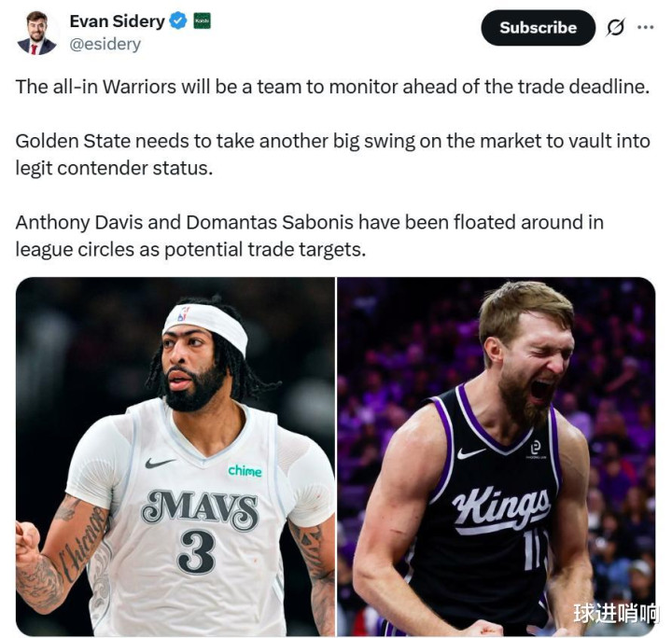The height and width of the screenshot is (638, 672).
Task: Click the number 3 on Mavs jersey
Action: click(196, 552)
